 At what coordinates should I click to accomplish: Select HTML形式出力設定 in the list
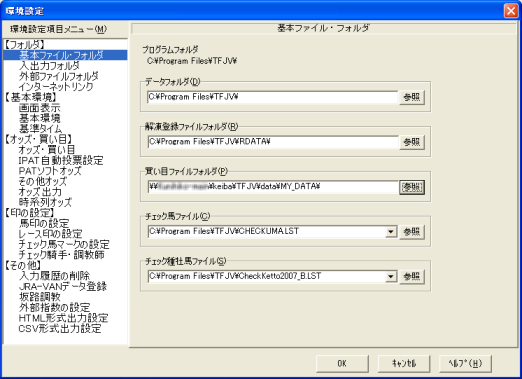63,318
